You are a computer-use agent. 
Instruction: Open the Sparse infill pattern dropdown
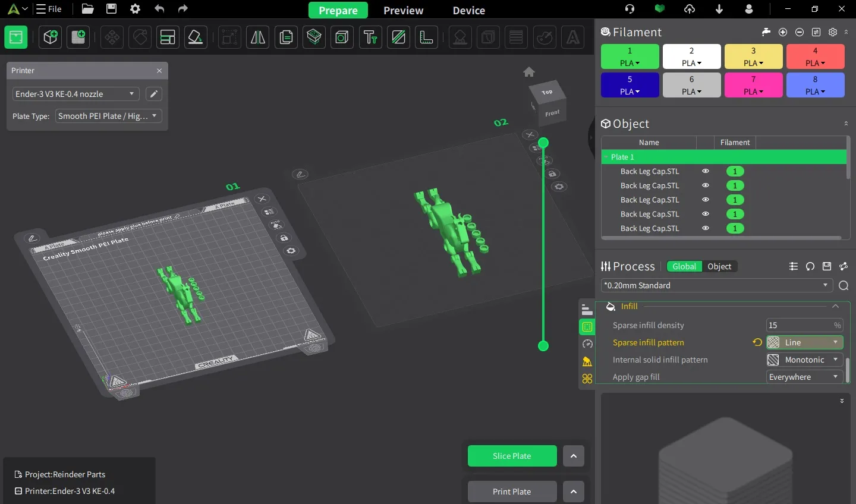coord(805,342)
